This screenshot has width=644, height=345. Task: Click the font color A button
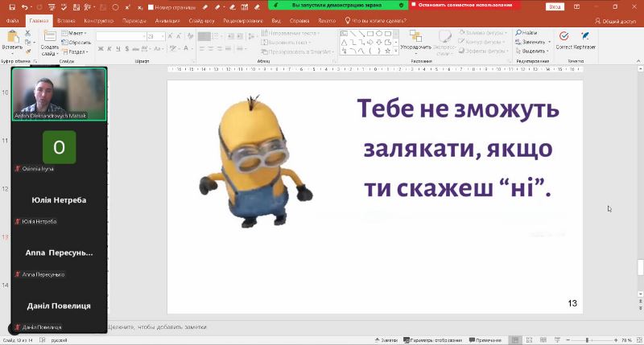pos(186,49)
